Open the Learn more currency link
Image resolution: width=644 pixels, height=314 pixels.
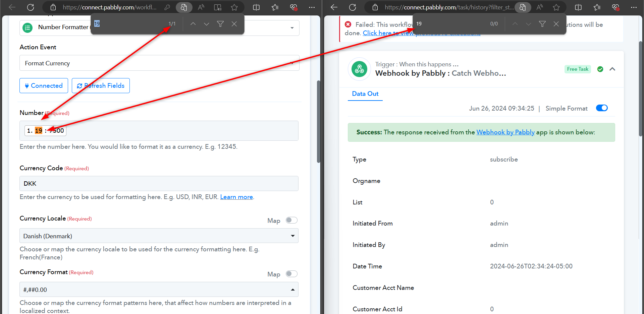[236, 197]
